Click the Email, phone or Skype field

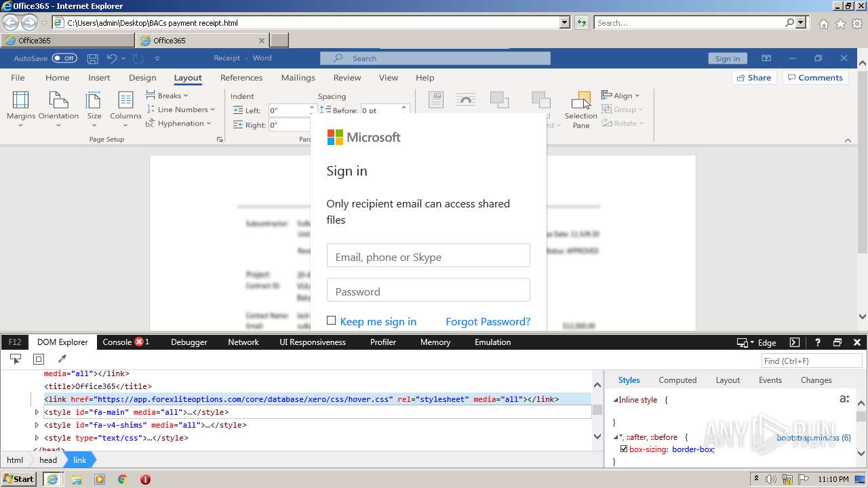(x=428, y=256)
